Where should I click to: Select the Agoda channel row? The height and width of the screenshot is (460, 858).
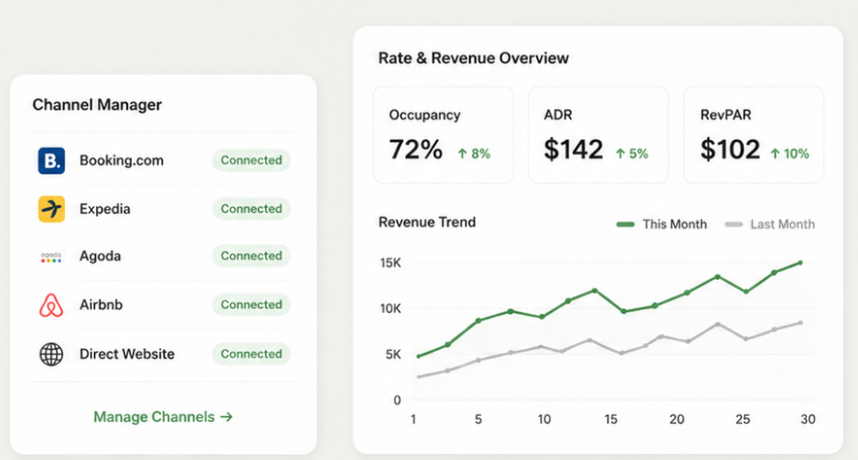(164, 256)
